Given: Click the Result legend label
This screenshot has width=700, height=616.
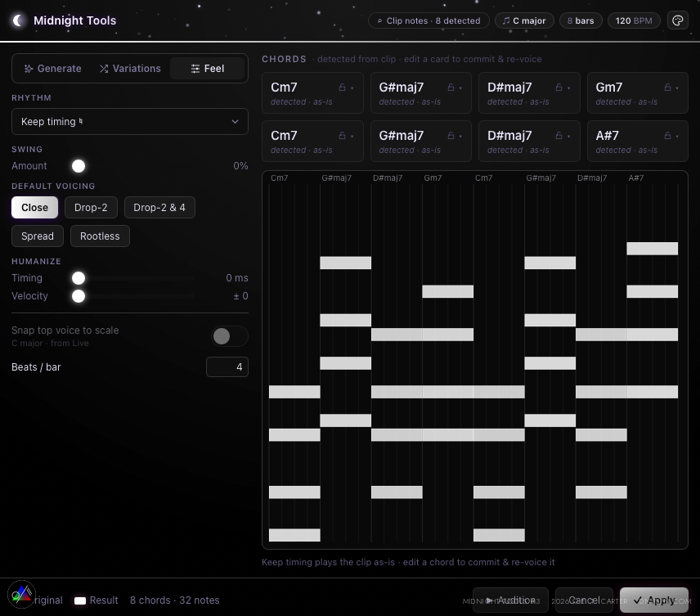Looking at the screenshot, I should point(104,600).
